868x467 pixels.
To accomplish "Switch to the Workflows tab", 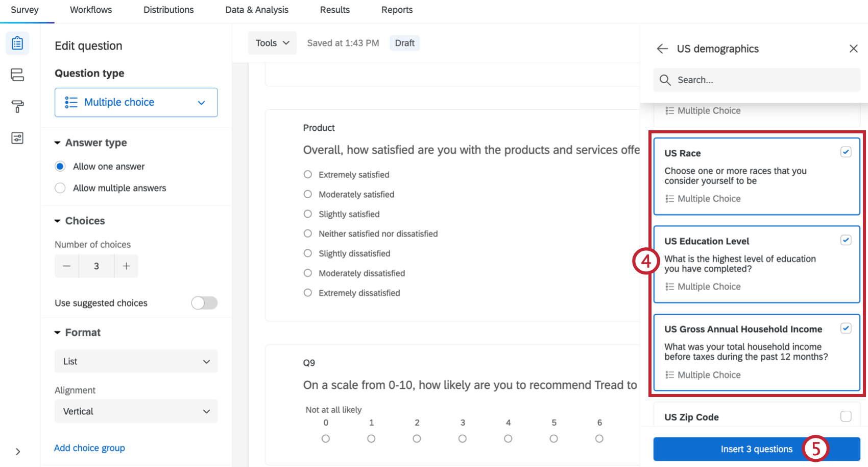I will click(91, 10).
